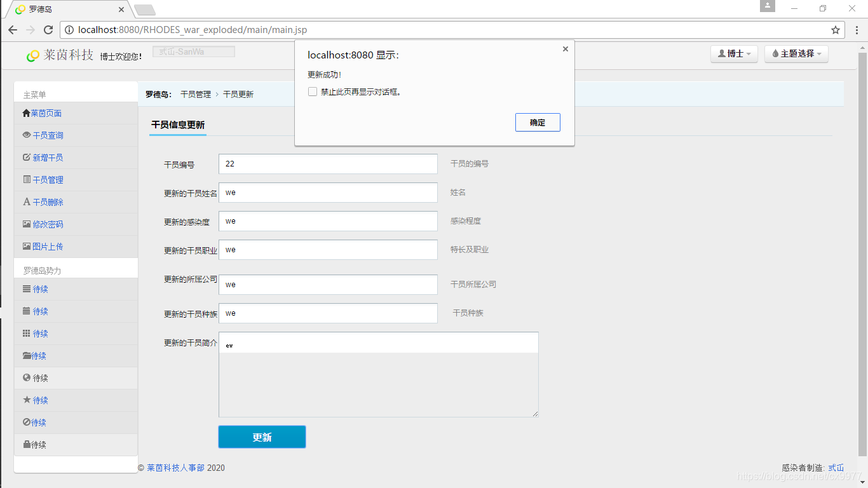Click the star icon in sixth 待续 row

(x=27, y=400)
